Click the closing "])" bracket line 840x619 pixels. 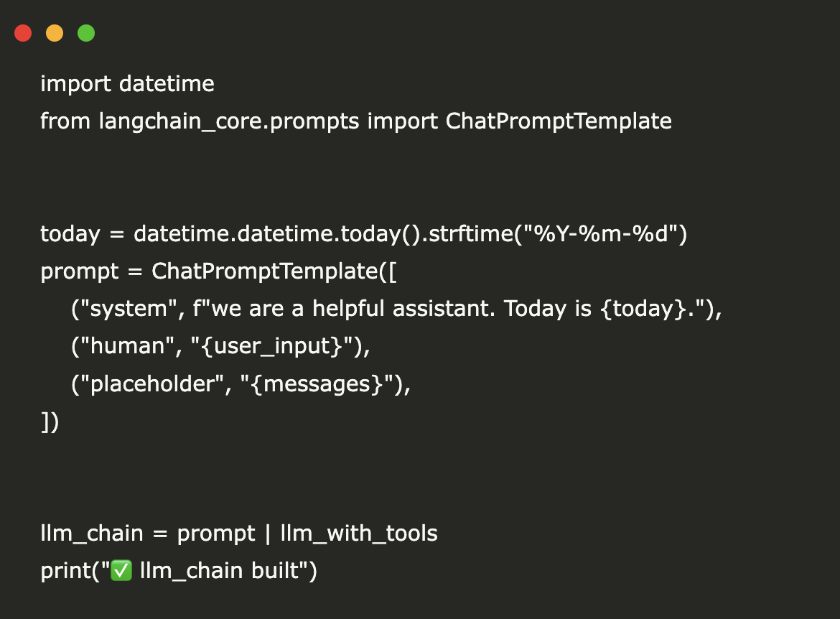(x=50, y=422)
